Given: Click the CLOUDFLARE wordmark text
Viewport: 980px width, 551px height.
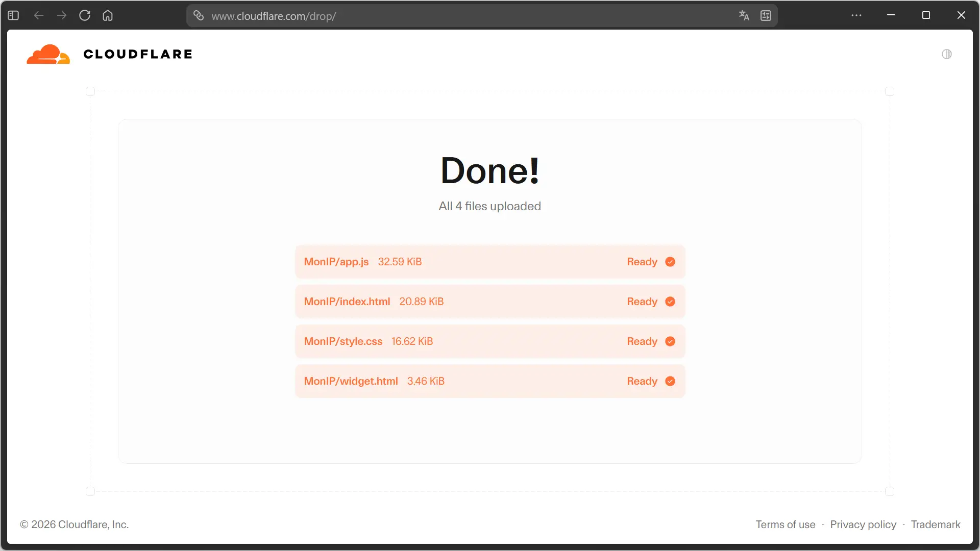Looking at the screenshot, I should [138, 54].
